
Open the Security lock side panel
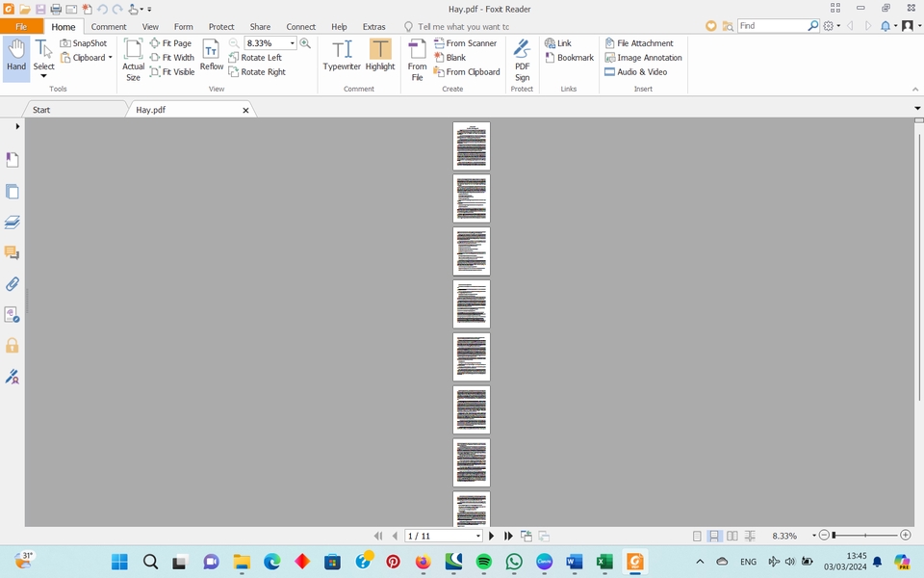tap(12, 345)
